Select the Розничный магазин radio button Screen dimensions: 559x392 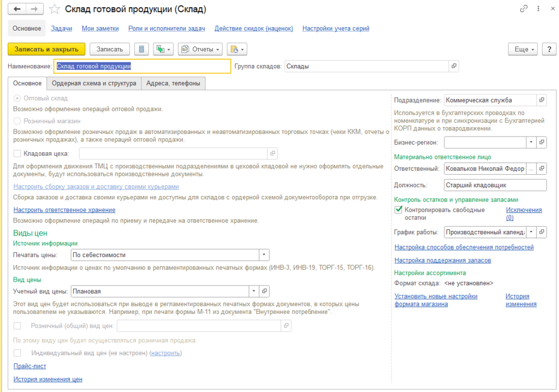tap(17, 121)
